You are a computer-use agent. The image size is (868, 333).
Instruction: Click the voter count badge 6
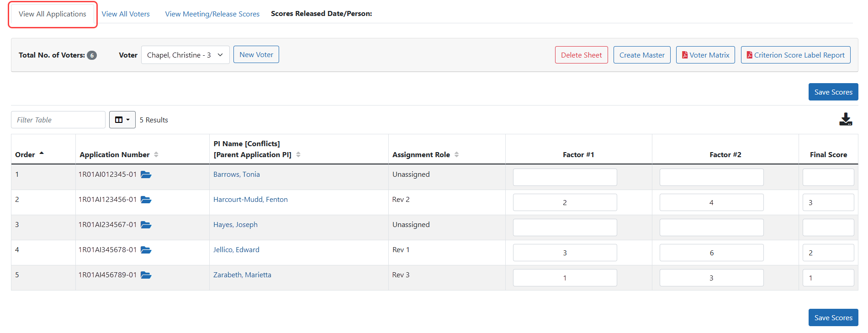click(92, 55)
